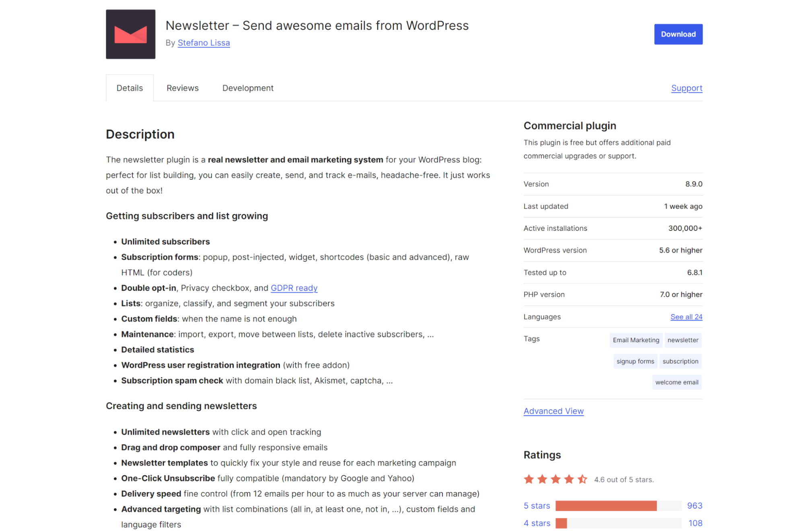Visit author Stefano Lissa's profile
The height and width of the screenshot is (532, 804).
pos(204,43)
